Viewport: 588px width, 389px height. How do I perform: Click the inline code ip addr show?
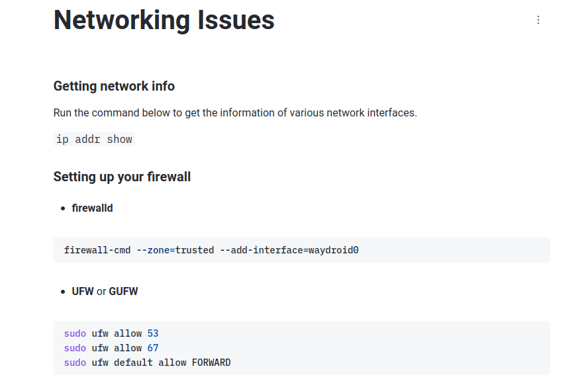pyautogui.click(x=94, y=140)
